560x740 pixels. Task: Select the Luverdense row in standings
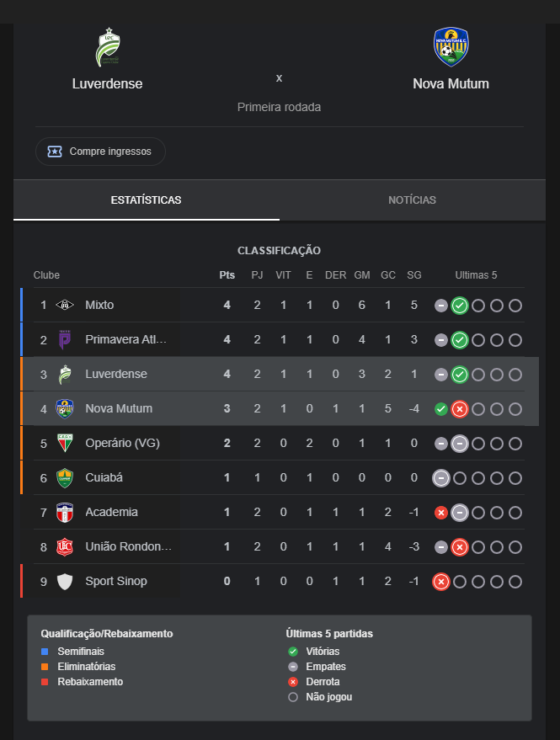point(280,375)
